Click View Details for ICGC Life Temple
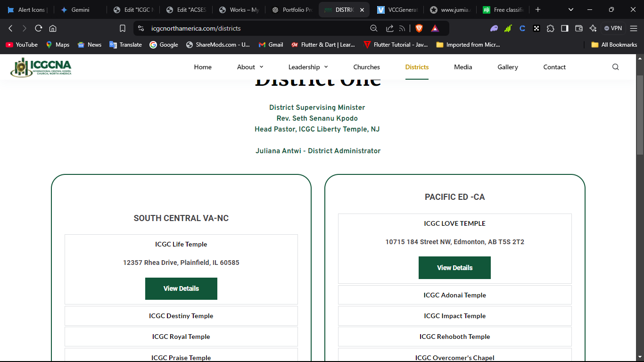This screenshot has width=644, height=362. pos(181,288)
